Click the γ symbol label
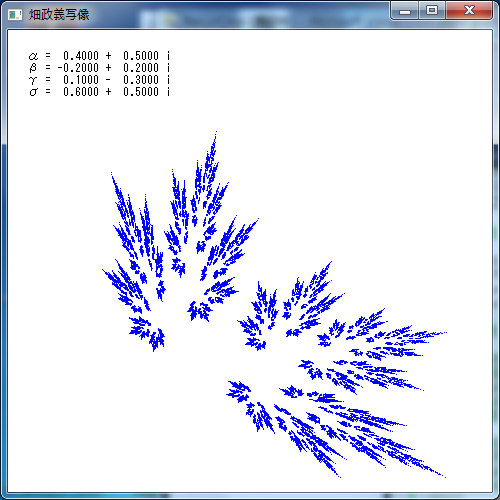 [x=33, y=80]
